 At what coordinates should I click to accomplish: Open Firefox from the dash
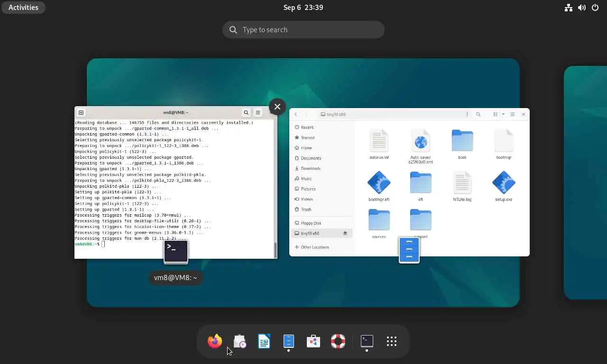click(x=215, y=341)
